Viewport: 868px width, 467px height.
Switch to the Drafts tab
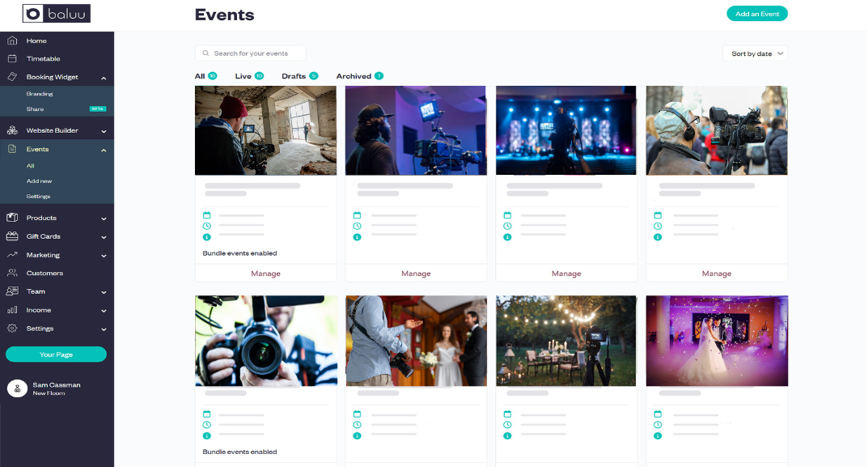pyautogui.click(x=299, y=76)
